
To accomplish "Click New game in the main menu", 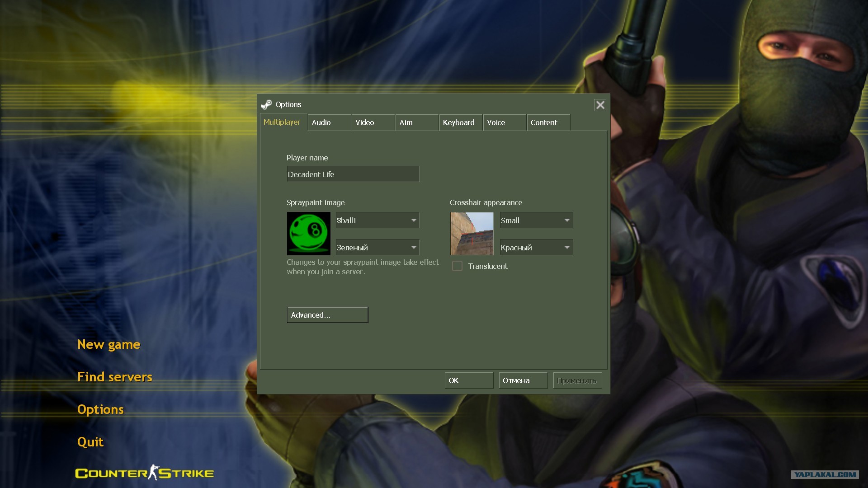I will [109, 344].
